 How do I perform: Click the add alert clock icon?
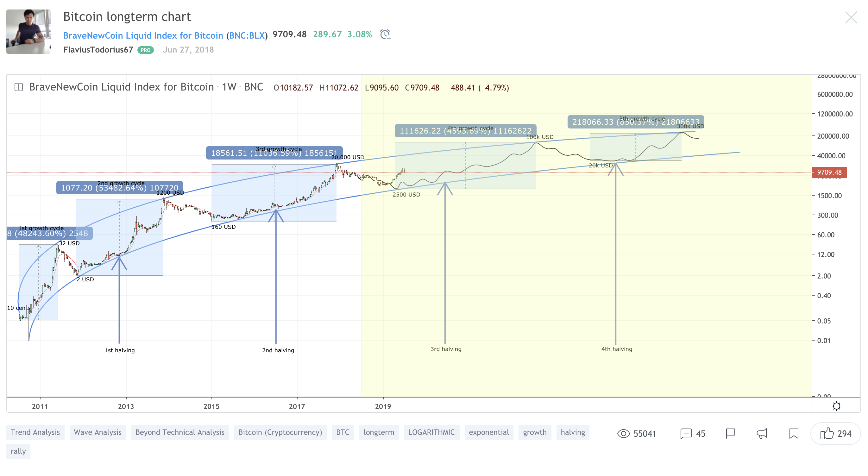coord(385,35)
